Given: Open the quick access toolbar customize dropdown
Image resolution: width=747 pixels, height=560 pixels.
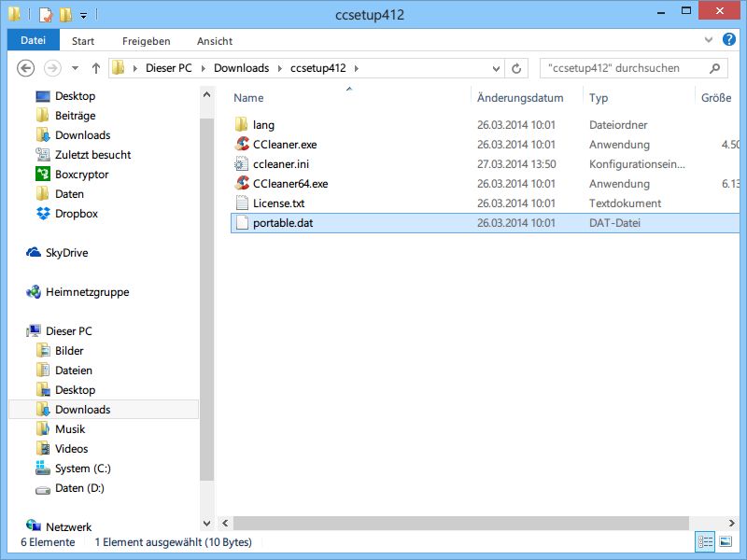Looking at the screenshot, I should tap(83, 16).
